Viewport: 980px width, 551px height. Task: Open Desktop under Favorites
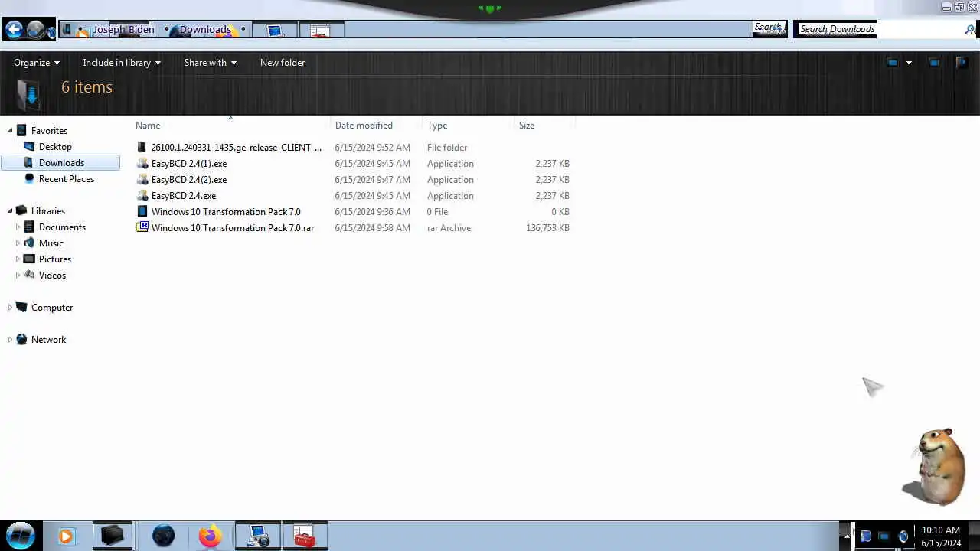[55, 147]
